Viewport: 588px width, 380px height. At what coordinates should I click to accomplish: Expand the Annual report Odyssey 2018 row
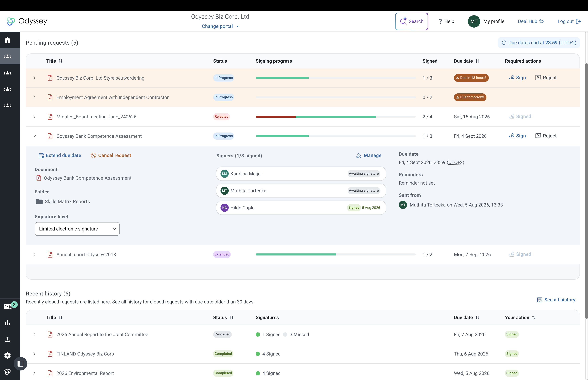click(x=34, y=254)
